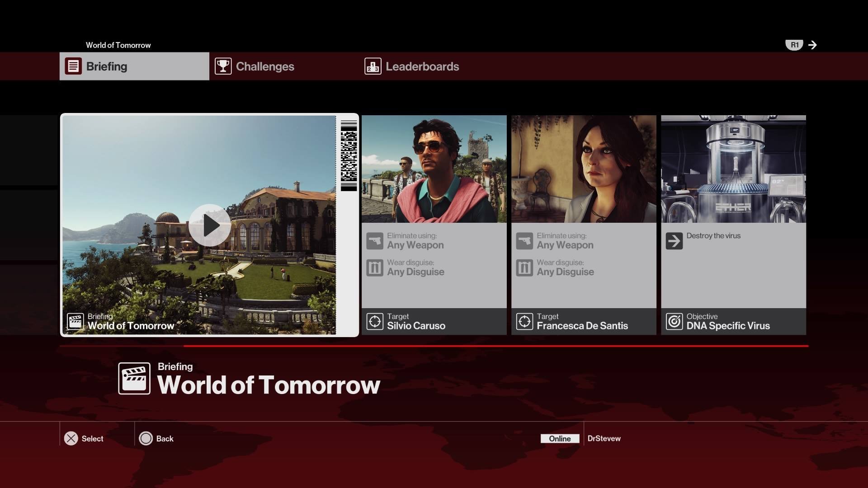Screen dimensions: 868x488
Task: Click the Challenges trophy icon
Action: 223,66
